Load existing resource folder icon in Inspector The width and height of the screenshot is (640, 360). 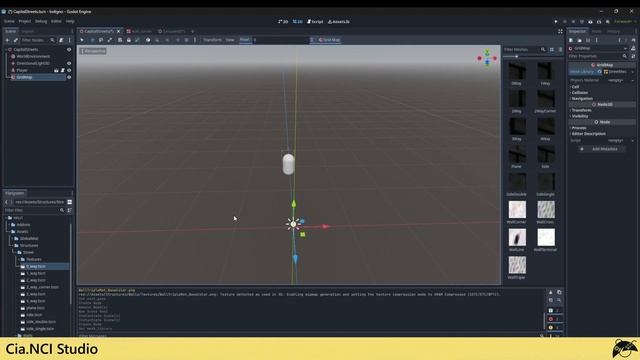[x=580, y=40]
